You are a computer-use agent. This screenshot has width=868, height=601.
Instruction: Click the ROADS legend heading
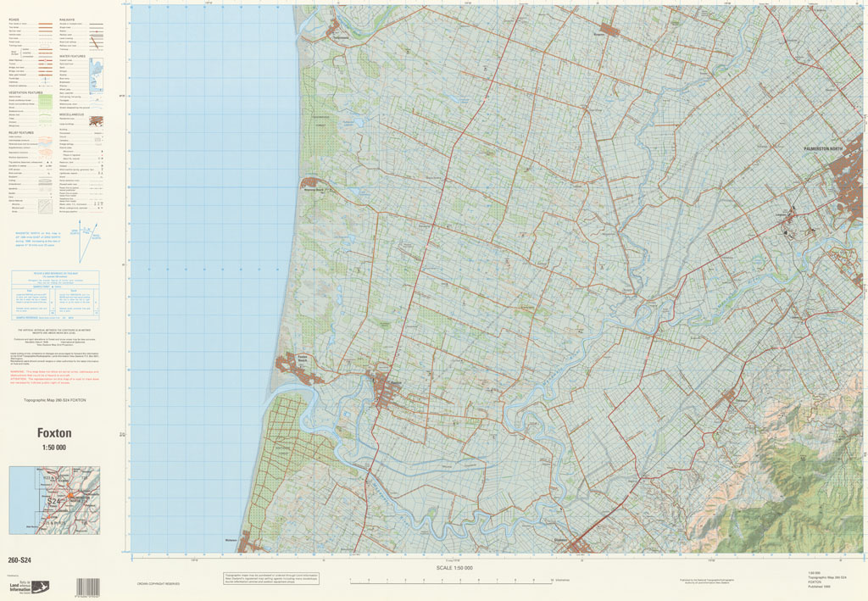(x=15, y=18)
